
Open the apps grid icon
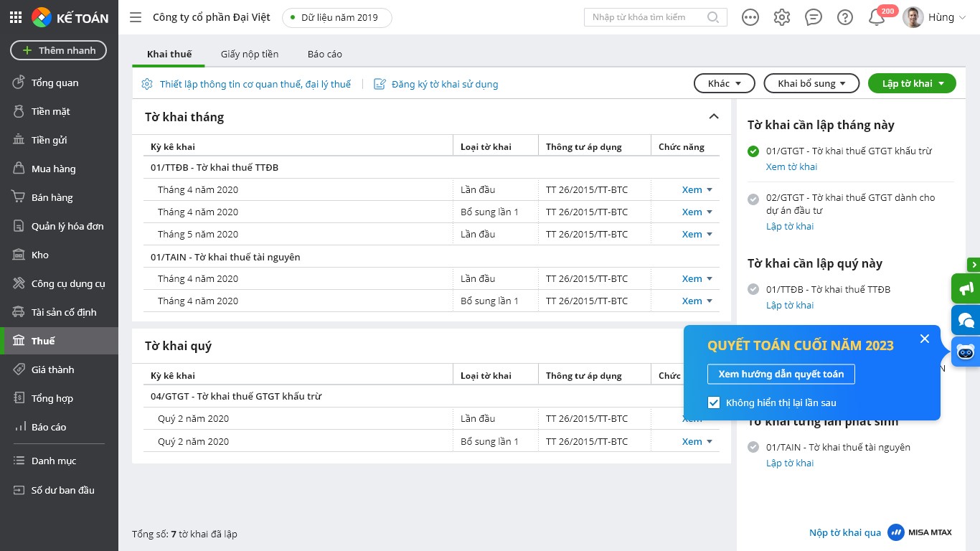tap(16, 17)
